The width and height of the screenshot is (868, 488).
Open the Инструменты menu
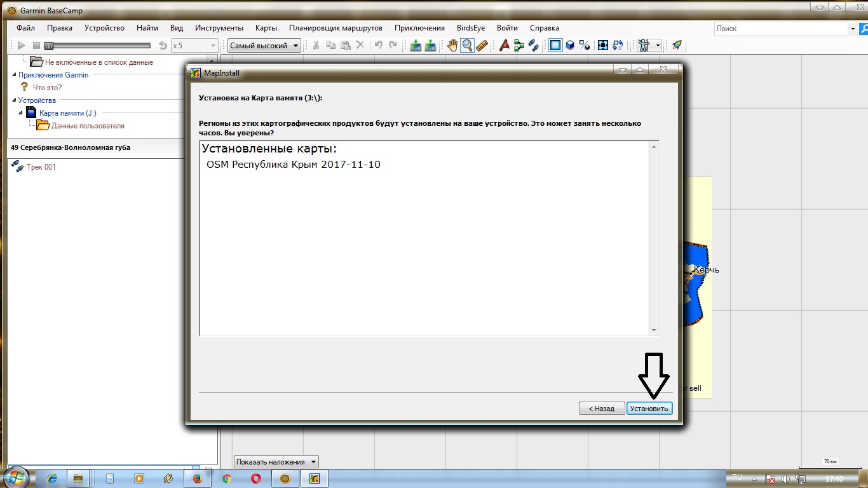tap(219, 28)
